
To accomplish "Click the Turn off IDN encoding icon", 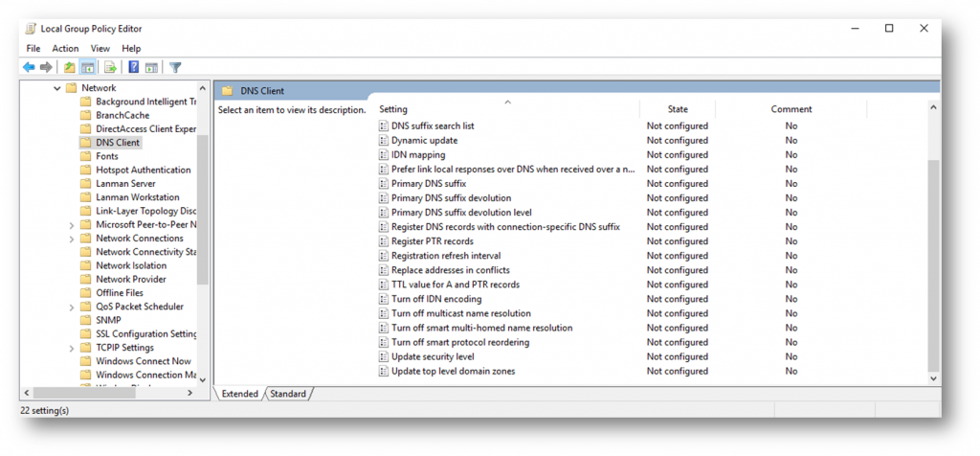I will (384, 299).
